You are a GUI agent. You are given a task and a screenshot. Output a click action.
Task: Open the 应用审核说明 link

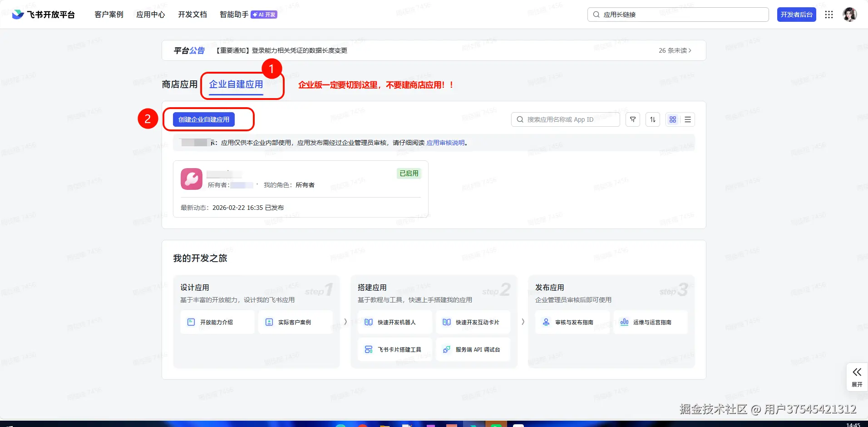pos(446,143)
